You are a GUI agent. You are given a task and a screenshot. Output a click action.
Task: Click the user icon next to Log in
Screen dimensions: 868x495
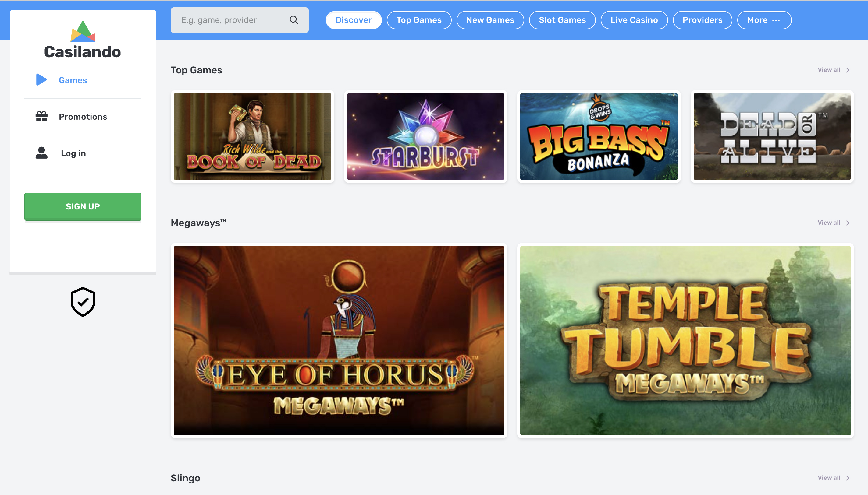point(41,153)
